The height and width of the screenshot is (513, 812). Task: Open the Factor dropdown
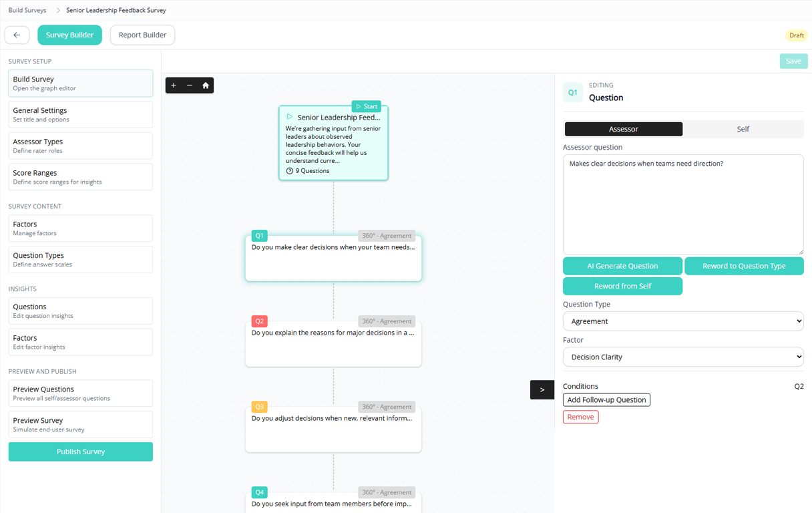pyautogui.click(x=682, y=357)
